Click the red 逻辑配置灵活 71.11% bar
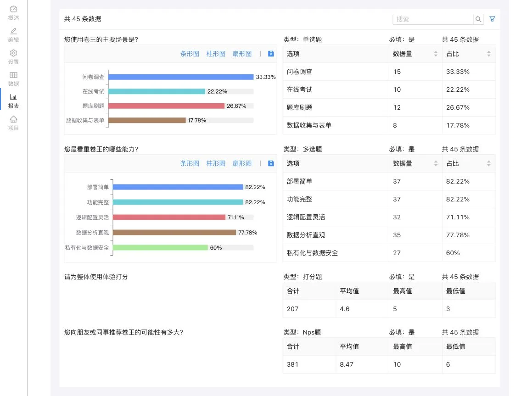The height and width of the screenshot is (396, 532). click(x=169, y=218)
